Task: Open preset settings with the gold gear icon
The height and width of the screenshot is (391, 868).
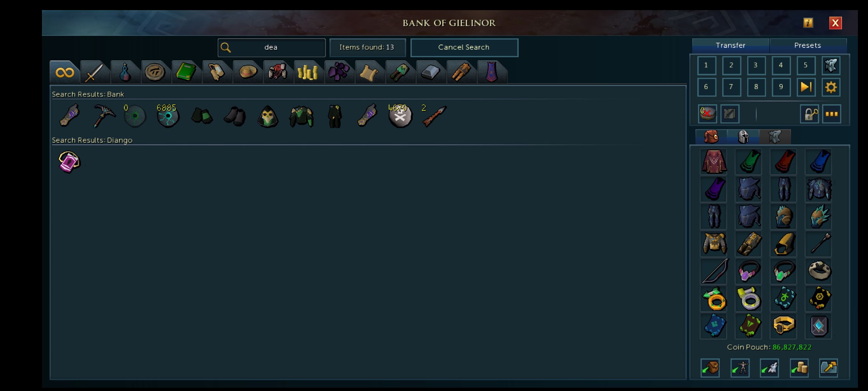Action: click(831, 87)
